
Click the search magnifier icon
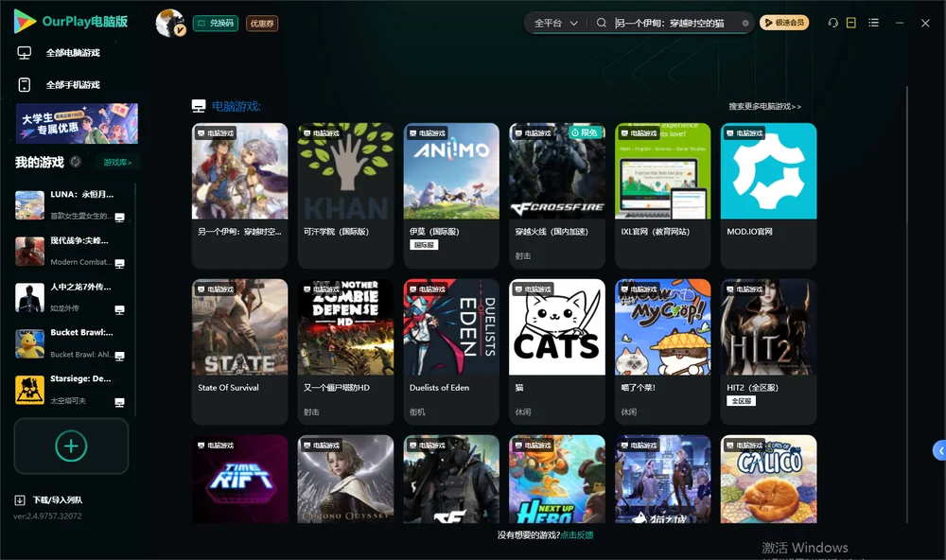[601, 23]
